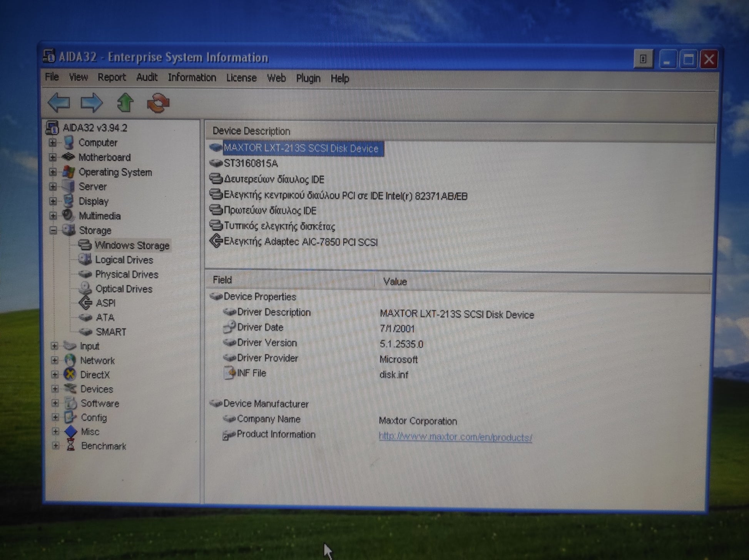749x560 pixels.
Task: Click the Refresh toolbar icon
Action: pos(158,103)
